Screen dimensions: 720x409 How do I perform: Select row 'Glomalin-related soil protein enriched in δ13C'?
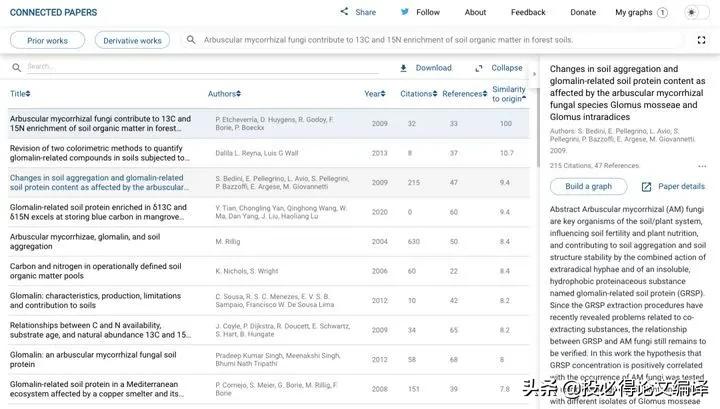point(269,212)
